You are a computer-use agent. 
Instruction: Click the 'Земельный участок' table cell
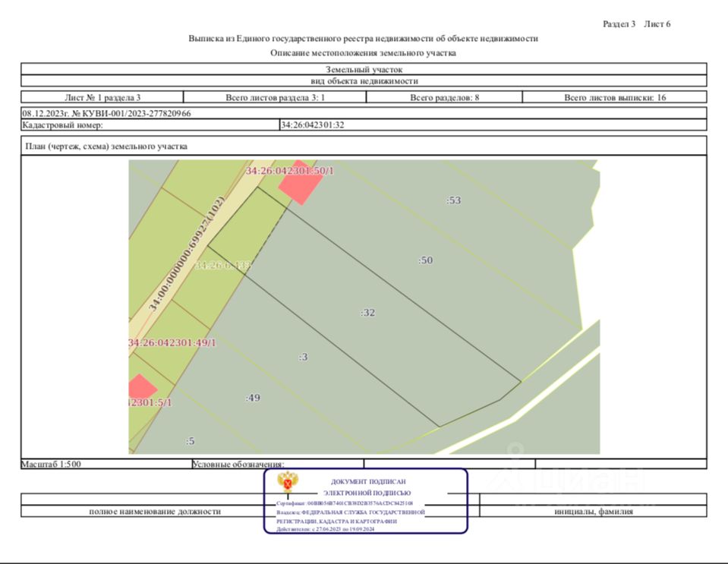coord(364,69)
